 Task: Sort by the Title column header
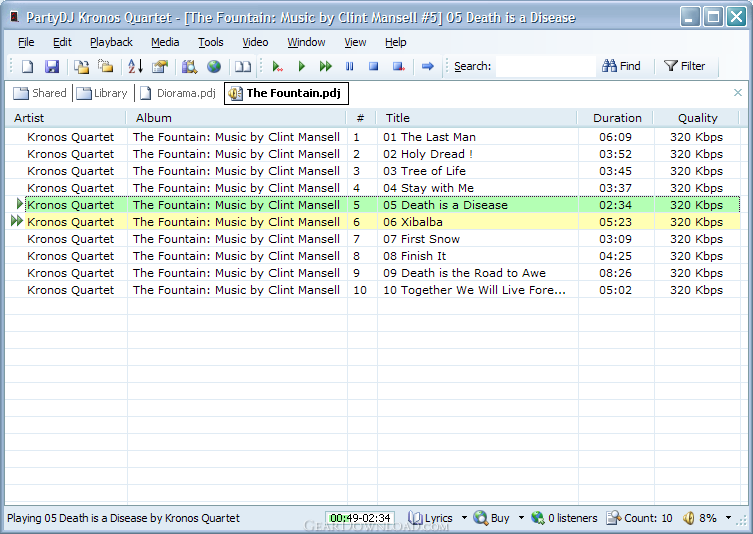[477, 118]
